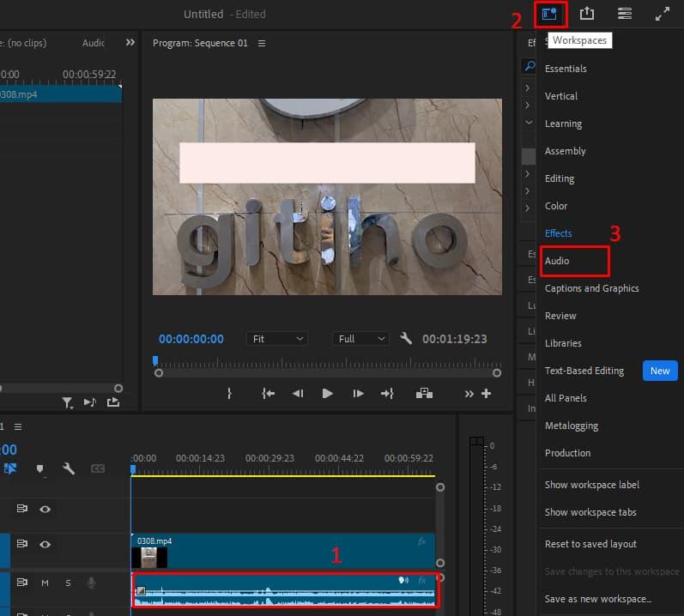Image resolution: width=684 pixels, height=616 pixels.
Task: Open timeline display settings wrench
Action: coord(69,469)
